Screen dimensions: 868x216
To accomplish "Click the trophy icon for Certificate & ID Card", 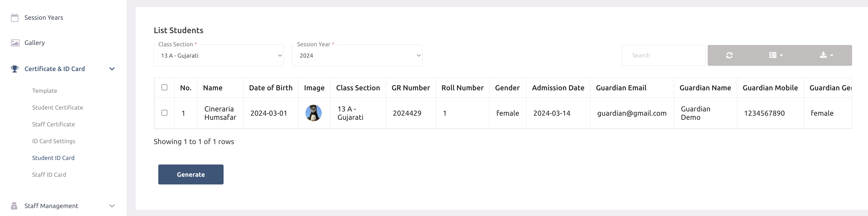I will 15,69.
